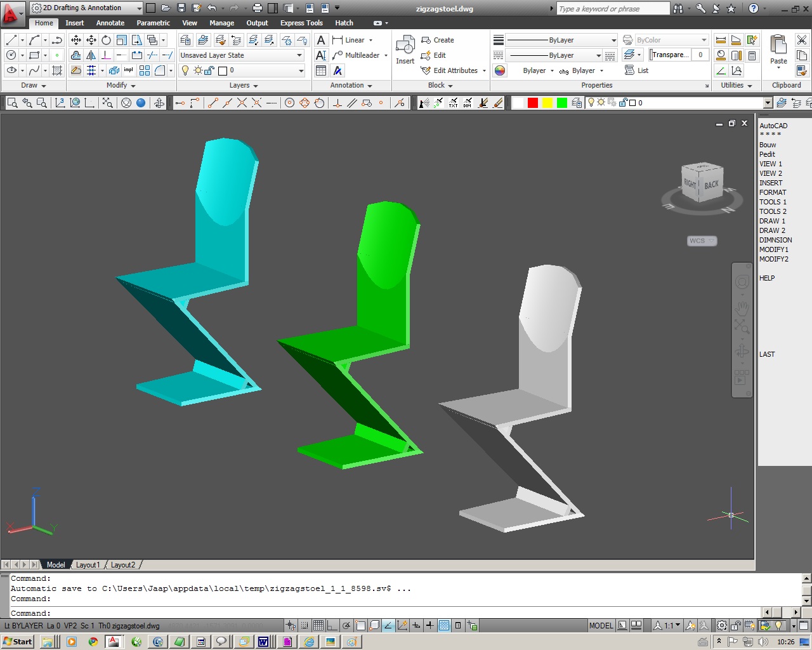Select the Mirror tool in Modify panel

[x=91, y=55]
